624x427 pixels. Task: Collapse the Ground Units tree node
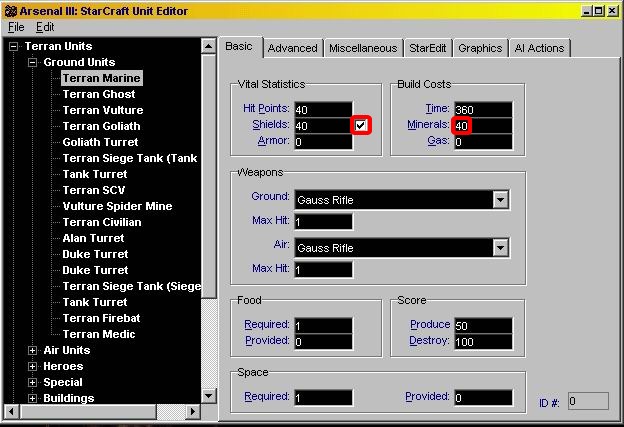(x=33, y=62)
